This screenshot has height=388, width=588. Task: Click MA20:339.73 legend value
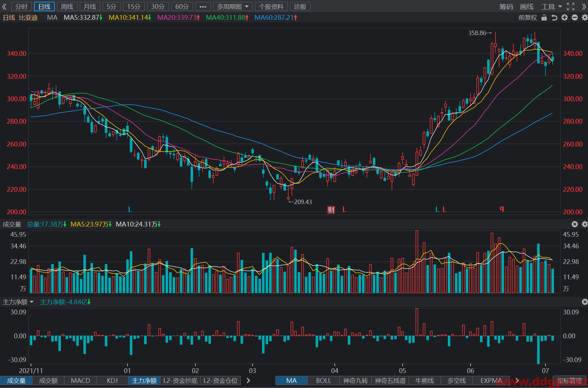pos(179,17)
